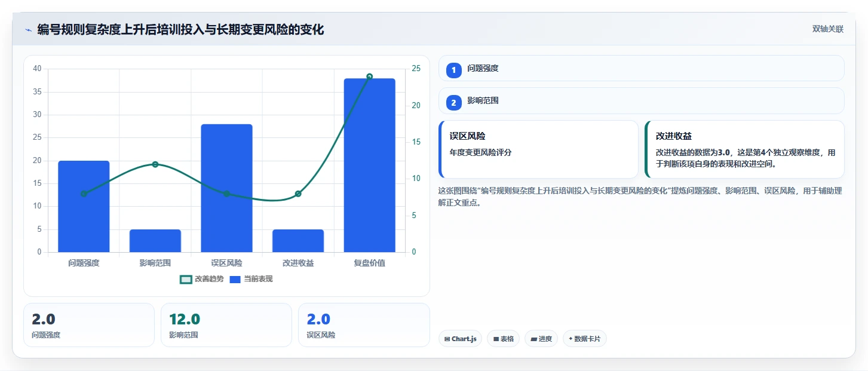Click the diamond icon in 数据卡片 chip

571,339
